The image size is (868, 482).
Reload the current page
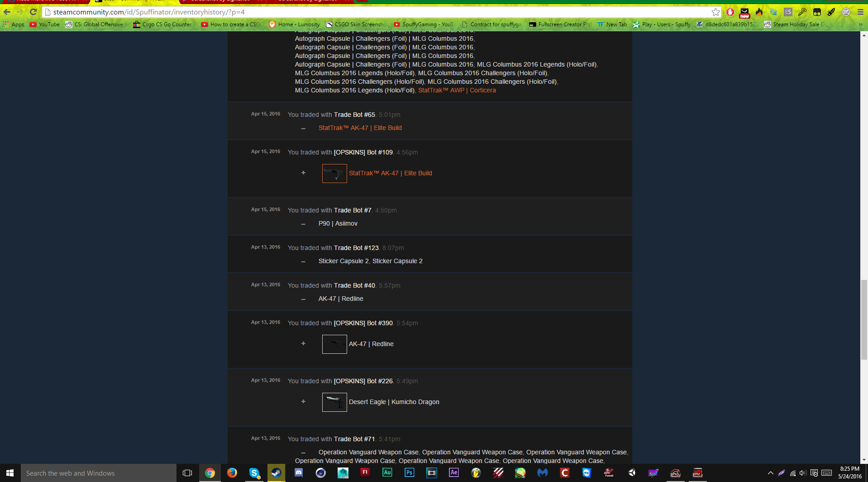tap(33, 12)
